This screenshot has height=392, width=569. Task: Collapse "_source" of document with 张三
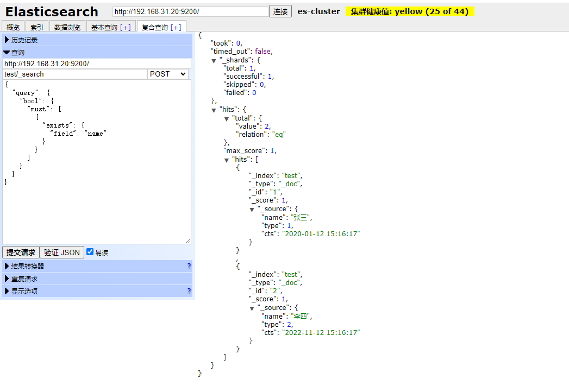click(x=252, y=209)
